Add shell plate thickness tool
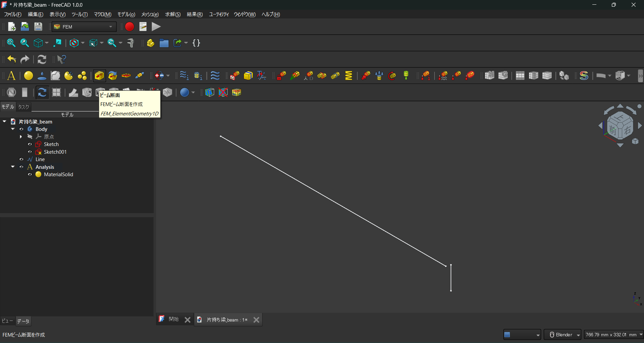644x343 pixels. tap(126, 76)
